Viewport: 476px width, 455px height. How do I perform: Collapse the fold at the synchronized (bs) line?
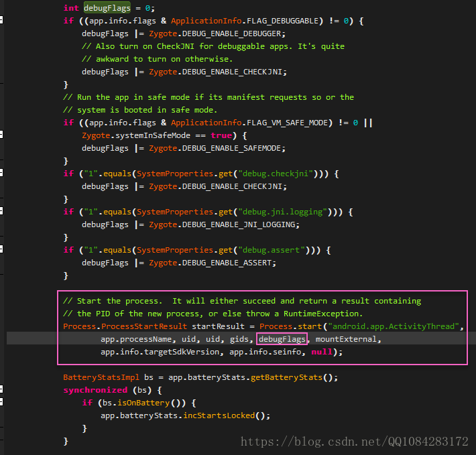point(1,390)
